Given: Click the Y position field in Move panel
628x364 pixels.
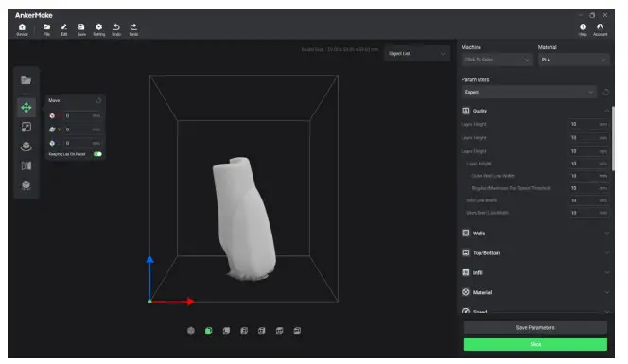Looking at the screenshot, I should (82, 130).
